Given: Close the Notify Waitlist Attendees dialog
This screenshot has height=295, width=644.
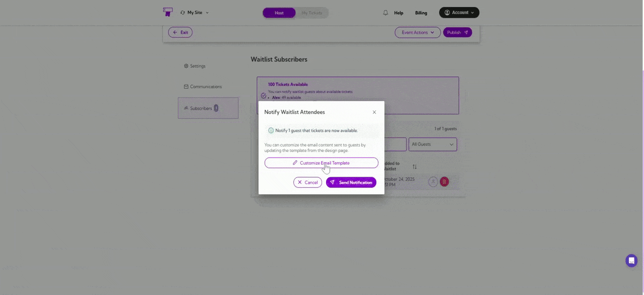Looking at the screenshot, I should [x=374, y=112].
